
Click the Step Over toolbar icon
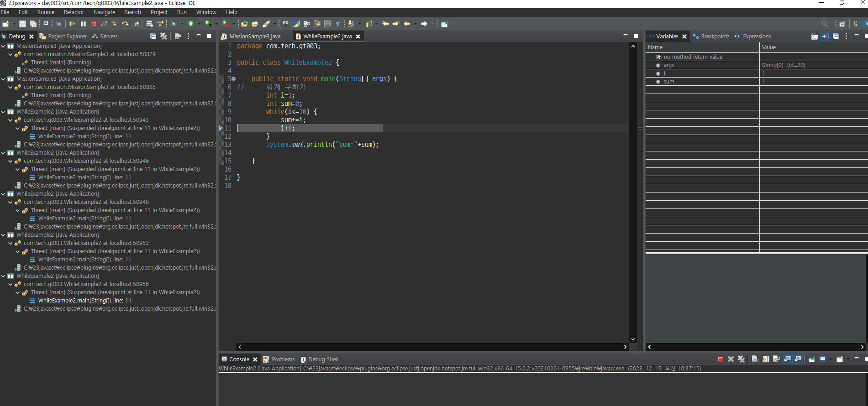pos(125,24)
